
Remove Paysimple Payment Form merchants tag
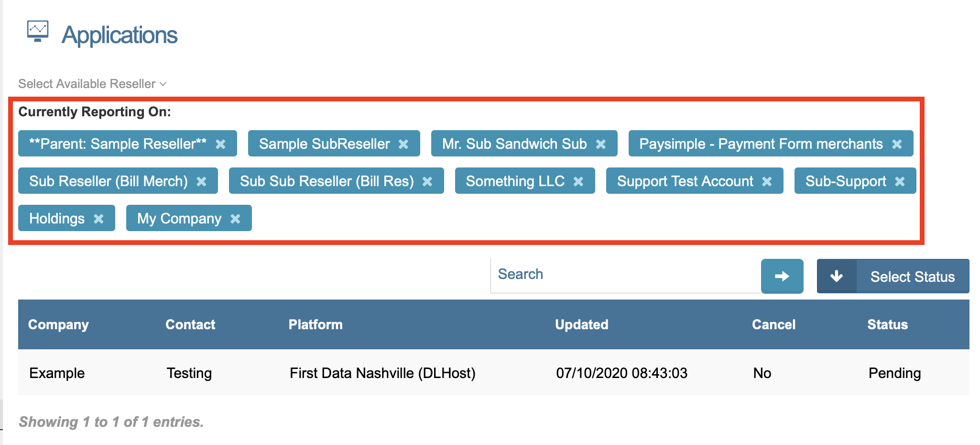897,144
